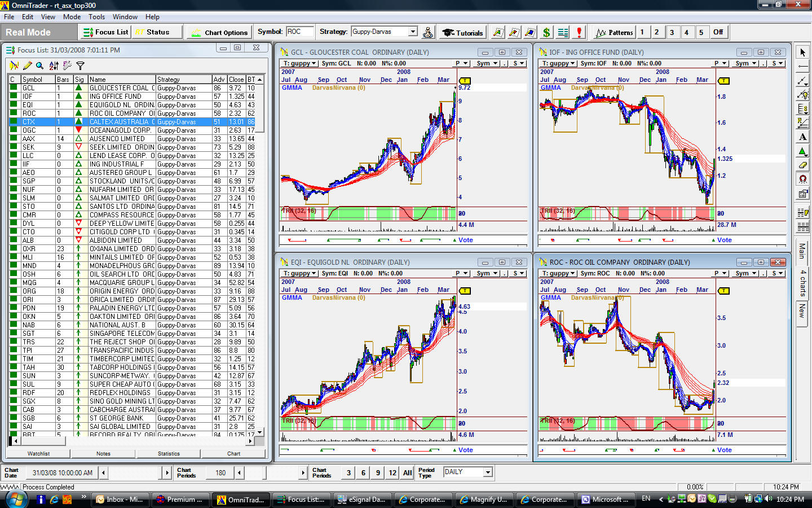The height and width of the screenshot is (508, 812).
Task: Click the lightbulb trendline idea tool
Action: (802, 95)
